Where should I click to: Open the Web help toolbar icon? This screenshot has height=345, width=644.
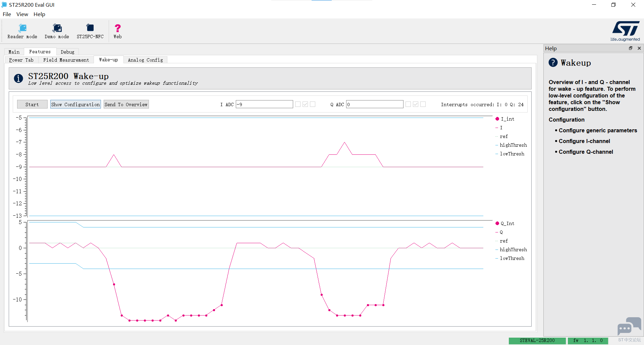pos(117,31)
